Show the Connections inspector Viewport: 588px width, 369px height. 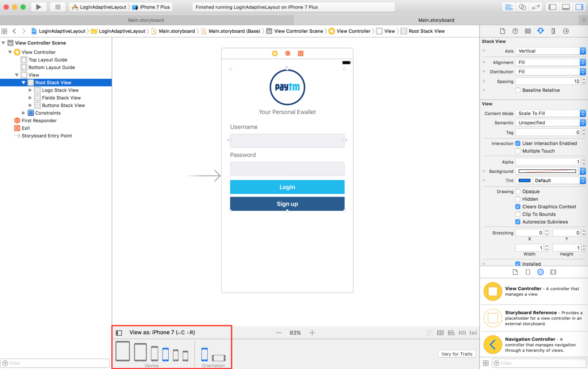566,31
